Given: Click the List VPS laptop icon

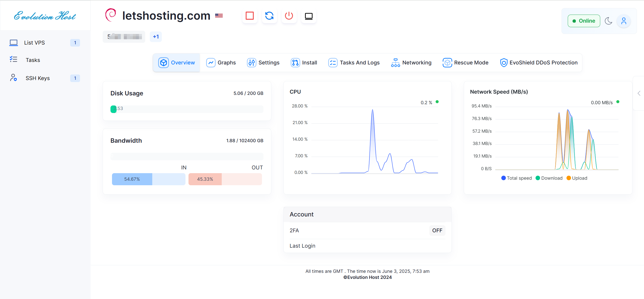Looking at the screenshot, I should click(14, 43).
